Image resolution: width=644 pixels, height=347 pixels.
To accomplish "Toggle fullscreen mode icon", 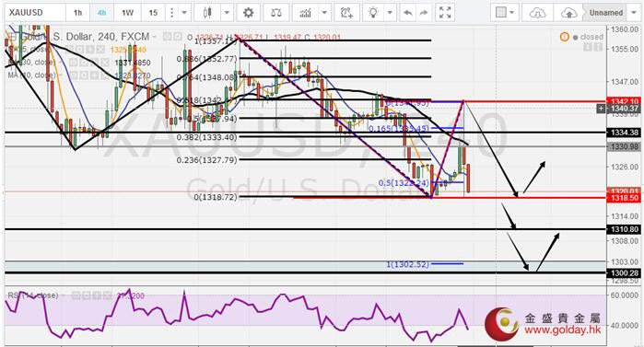I will pyautogui.click(x=445, y=13).
